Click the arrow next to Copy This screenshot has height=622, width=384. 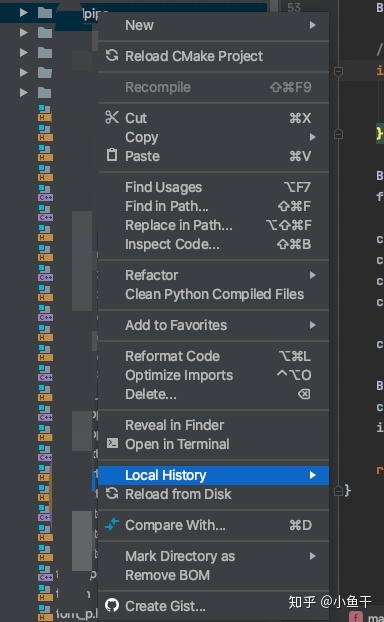point(313,137)
